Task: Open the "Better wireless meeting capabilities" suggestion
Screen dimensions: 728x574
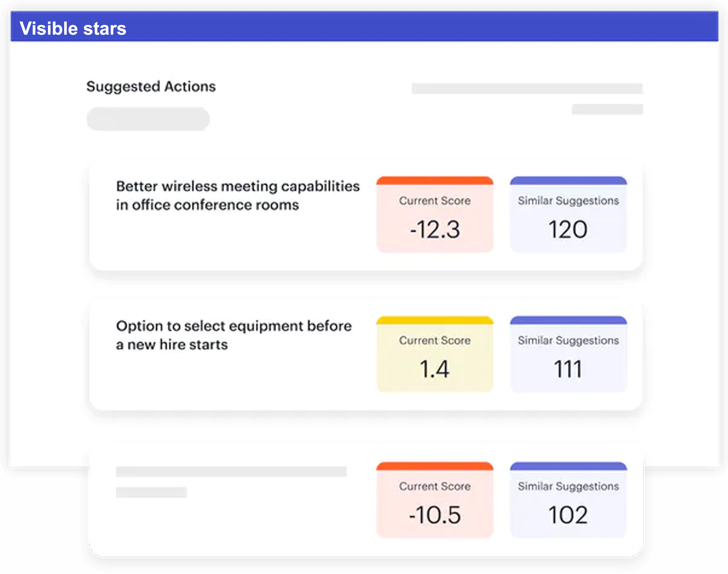Action: [237, 195]
